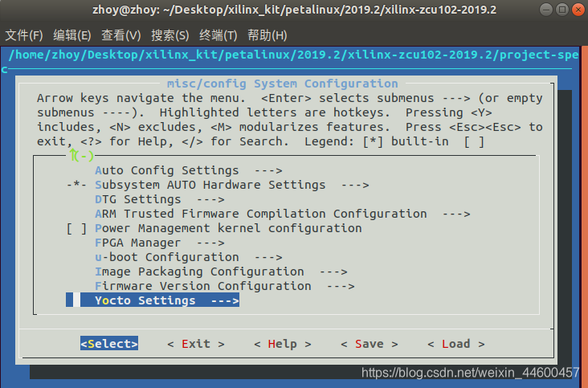Click the misc/config System Configuration title
588x388 pixels.
(x=283, y=84)
